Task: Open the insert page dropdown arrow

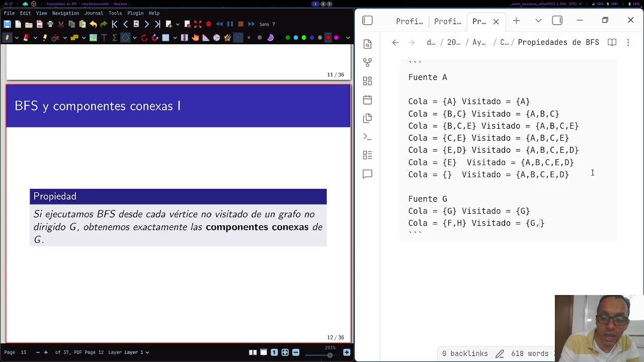Action: [178, 24]
